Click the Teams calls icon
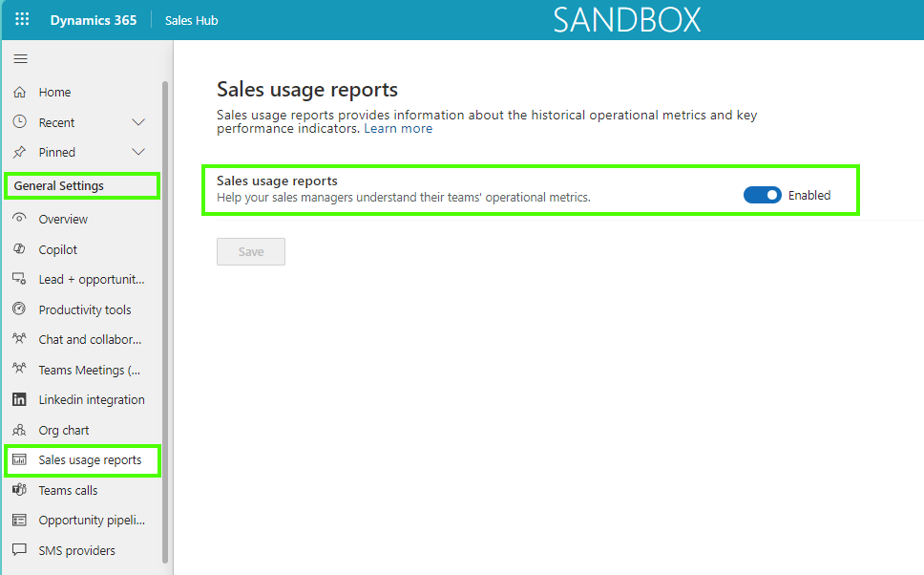Viewport: 924px width, 575px height. tap(19, 490)
